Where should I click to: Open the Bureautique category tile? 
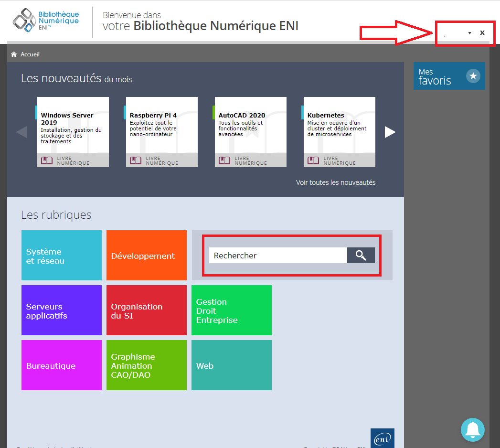62,365
